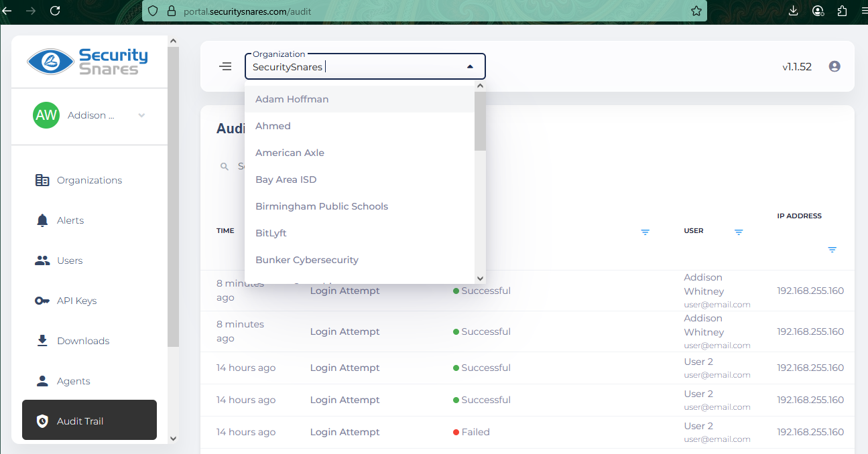Open the Audit Trail sidebar item

pos(89,420)
